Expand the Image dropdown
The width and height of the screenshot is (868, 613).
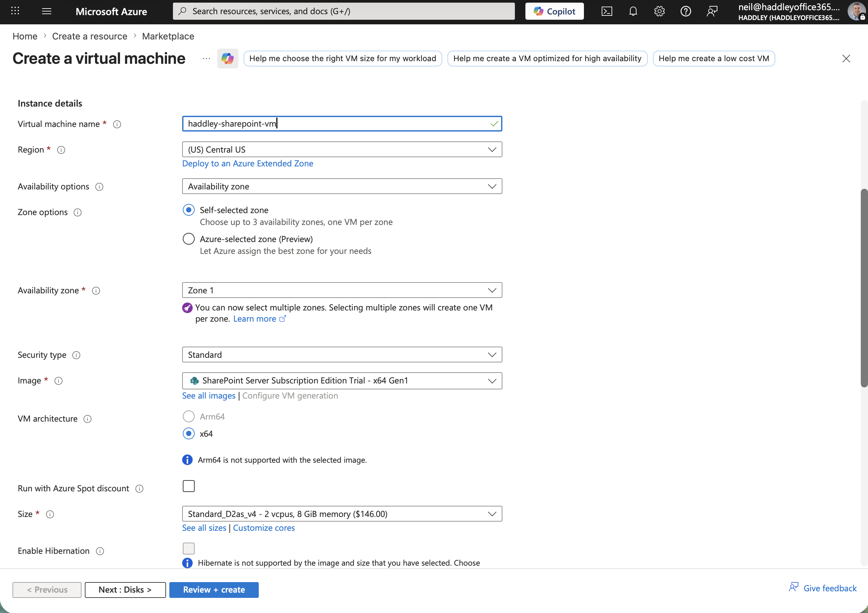[342, 381]
